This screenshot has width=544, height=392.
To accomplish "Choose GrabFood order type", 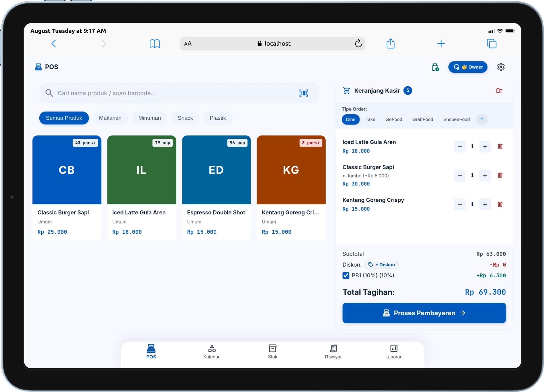I will [x=422, y=119].
